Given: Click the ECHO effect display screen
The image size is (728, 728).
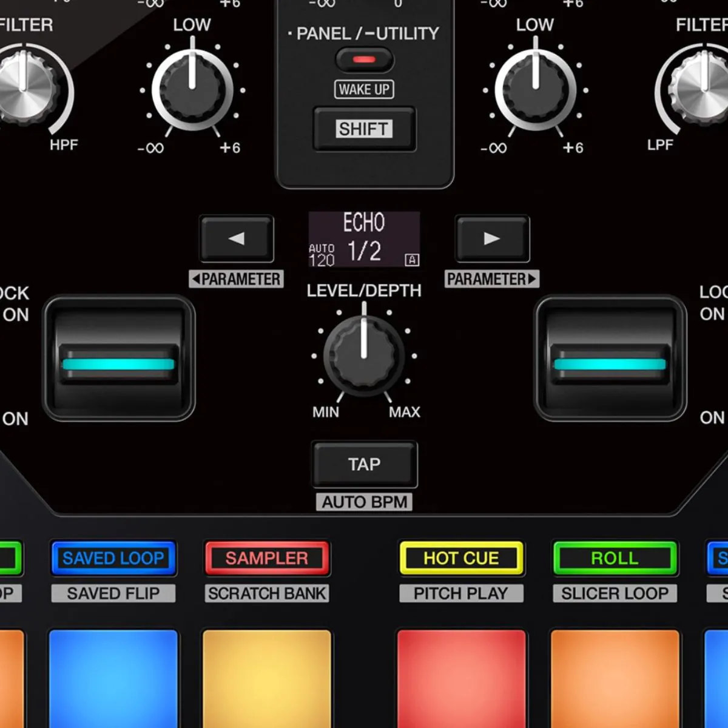Looking at the screenshot, I should point(364,239).
